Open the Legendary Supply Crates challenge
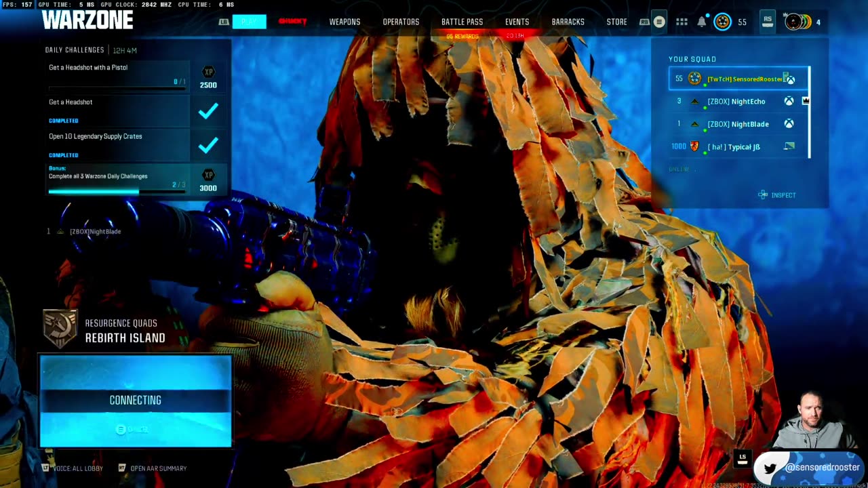 [x=118, y=145]
